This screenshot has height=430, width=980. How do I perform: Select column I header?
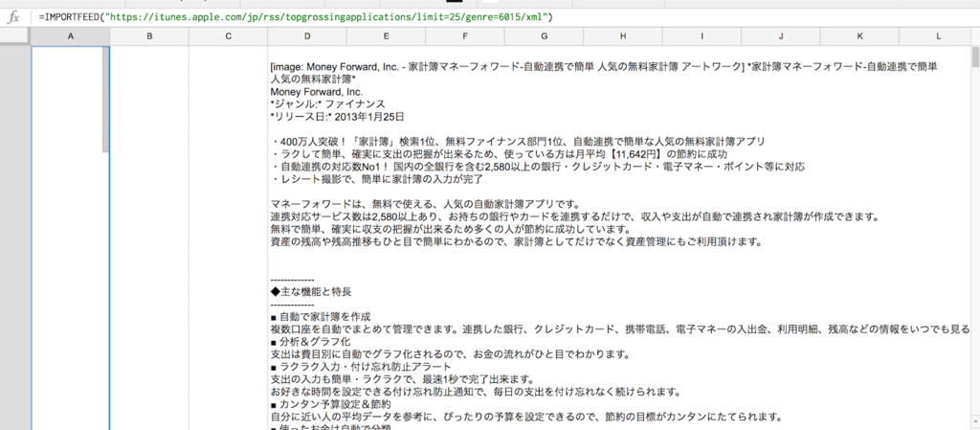(x=702, y=36)
